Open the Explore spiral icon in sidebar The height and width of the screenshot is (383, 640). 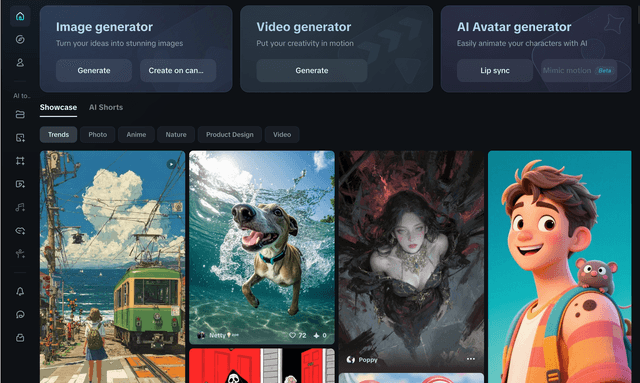pyautogui.click(x=20, y=39)
